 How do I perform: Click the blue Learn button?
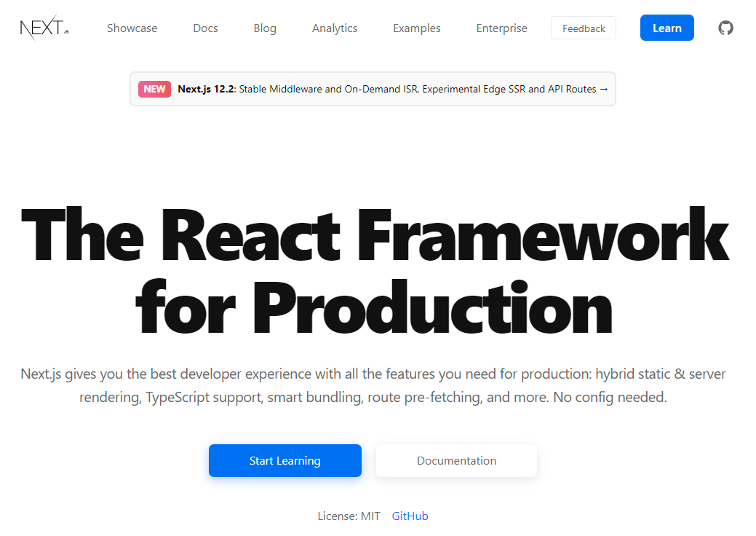coord(667,28)
